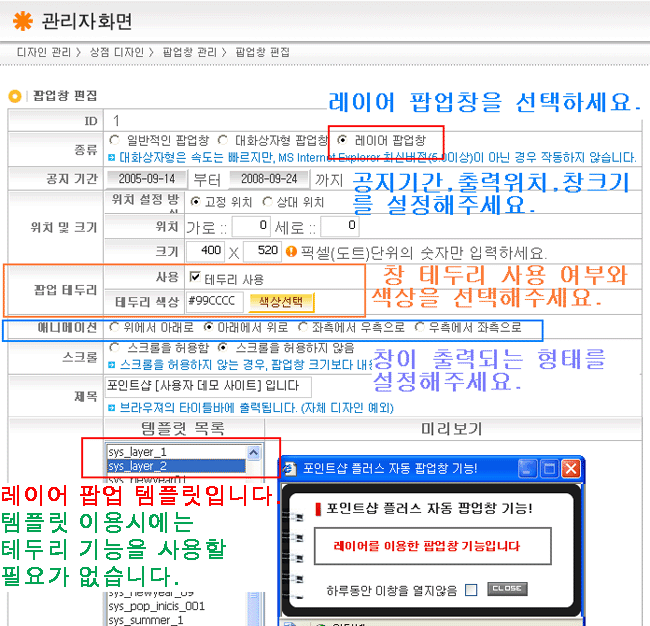The height and width of the screenshot is (626, 650).
Task: Minimize the preview popup window
Action: [527, 468]
